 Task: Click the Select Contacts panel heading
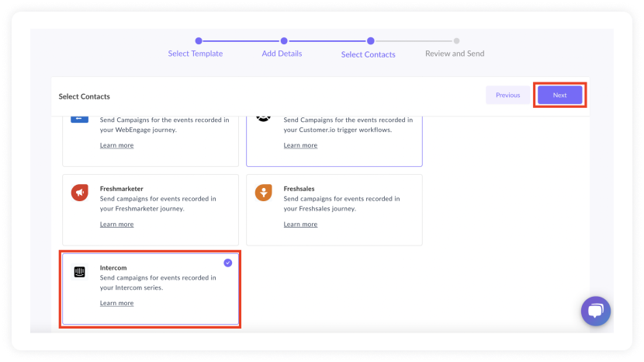point(85,96)
